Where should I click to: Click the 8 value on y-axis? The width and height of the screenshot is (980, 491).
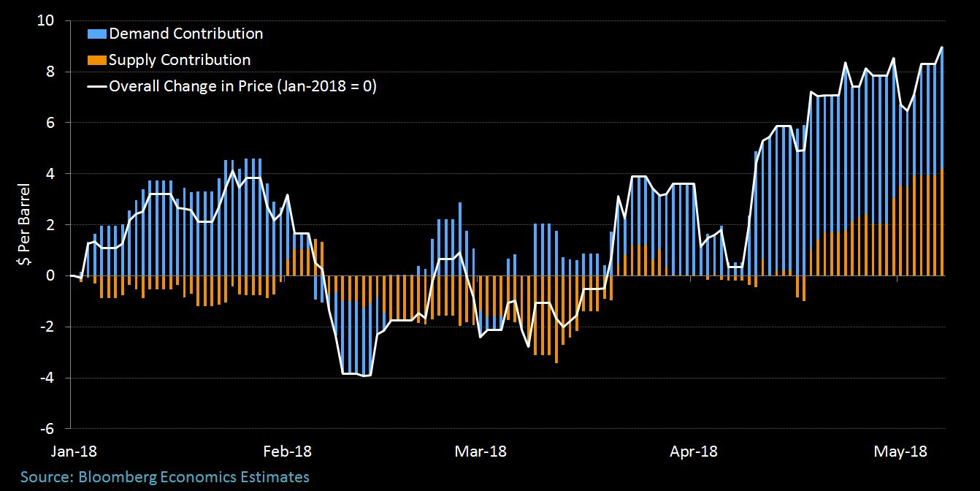click(x=50, y=72)
